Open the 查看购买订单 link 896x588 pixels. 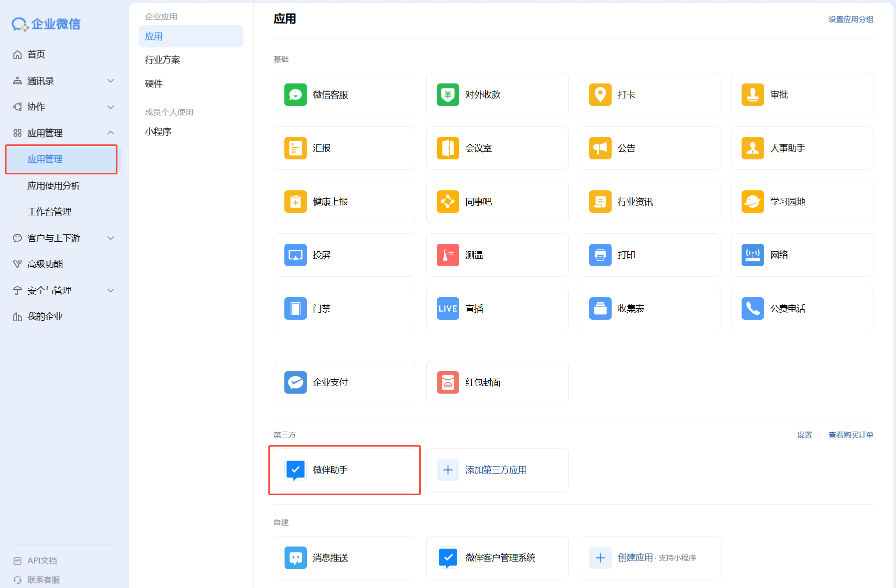click(851, 435)
